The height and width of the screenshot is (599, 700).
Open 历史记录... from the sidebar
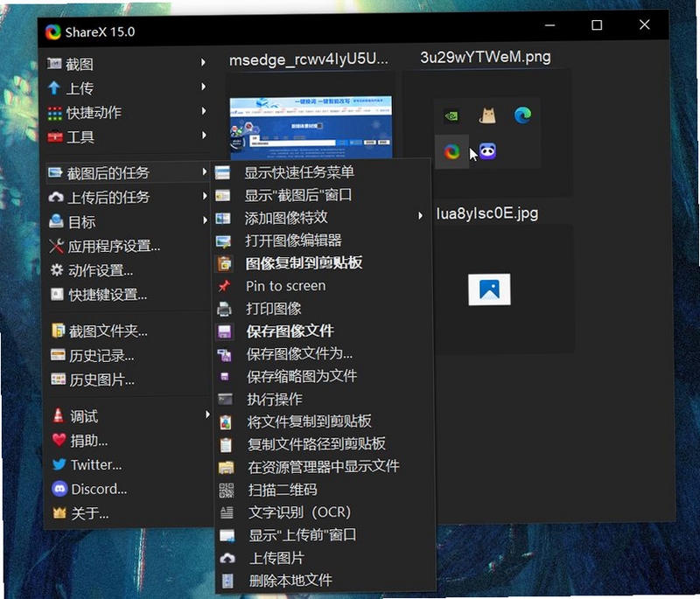point(101,356)
